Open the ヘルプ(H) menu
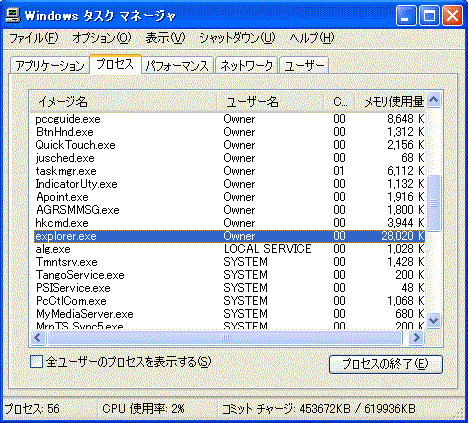This screenshot has width=468, height=423. [x=311, y=38]
